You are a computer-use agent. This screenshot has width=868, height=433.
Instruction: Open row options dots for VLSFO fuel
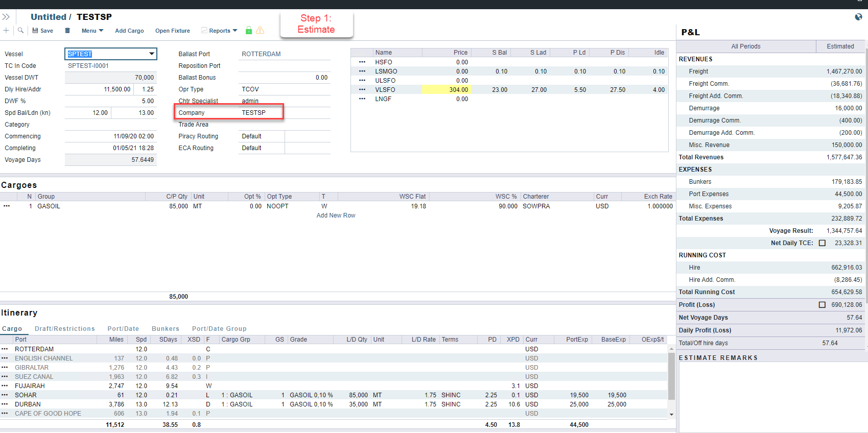(x=362, y=90)
